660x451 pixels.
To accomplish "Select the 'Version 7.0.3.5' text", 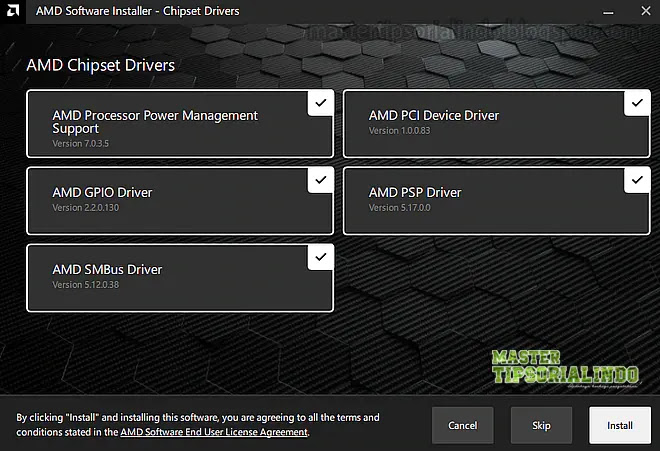I will coord(80,144).
